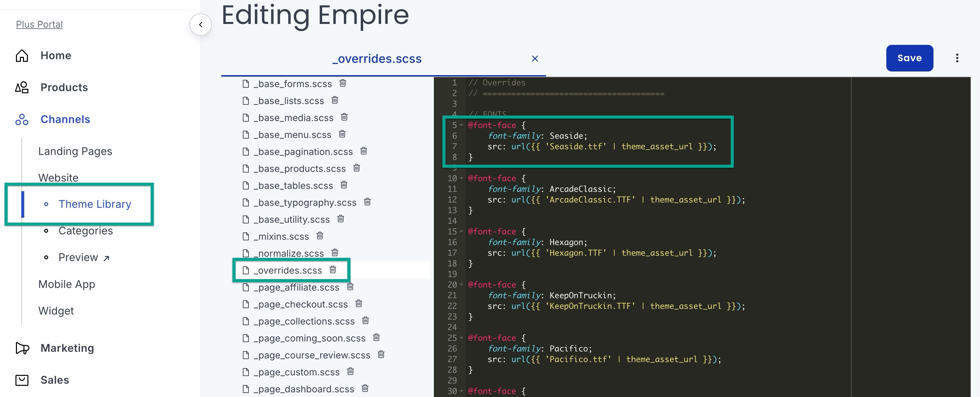Select Theme Library
Image resolution: width=980 pixels, height=397 pixels.
[95, 204]
